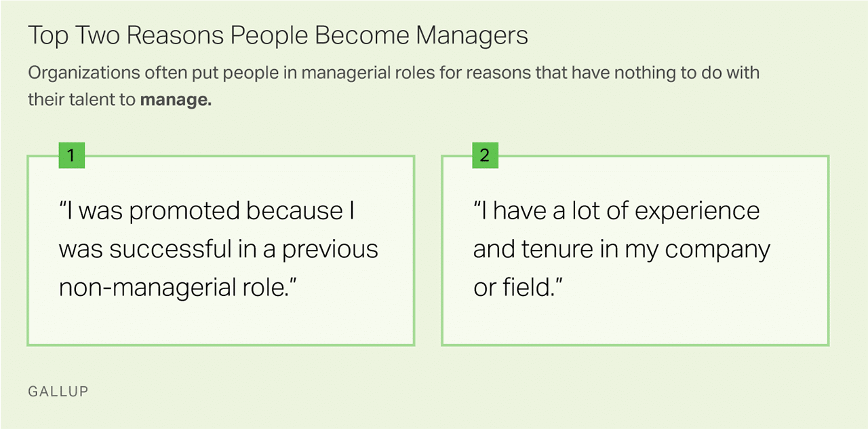This screenshot has width=868, height=429.
Task: Select the title "Top Two Reasons People Become Managers"
Action: [278, 36]
